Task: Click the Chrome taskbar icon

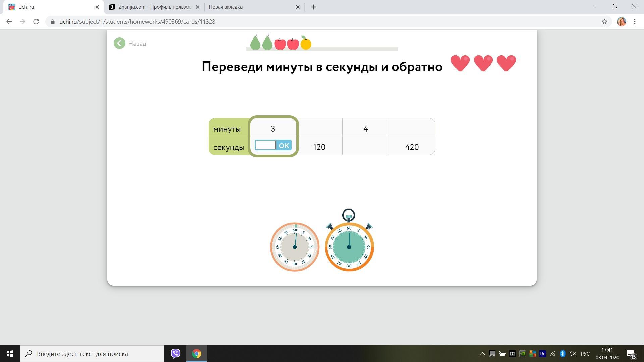Action: (x=197, y=354)
